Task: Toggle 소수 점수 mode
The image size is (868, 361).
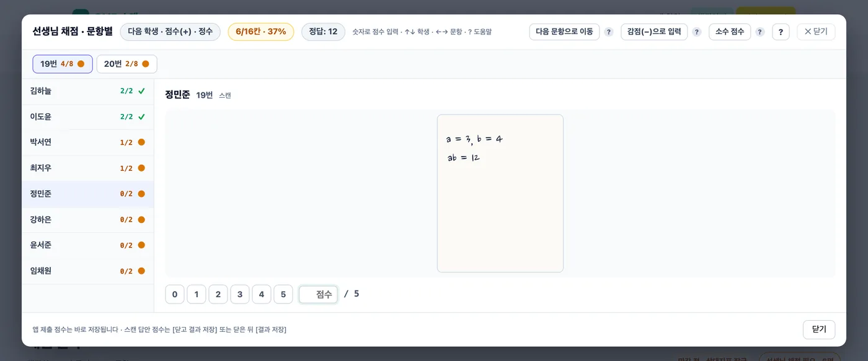Action: [x=730, y=32]
